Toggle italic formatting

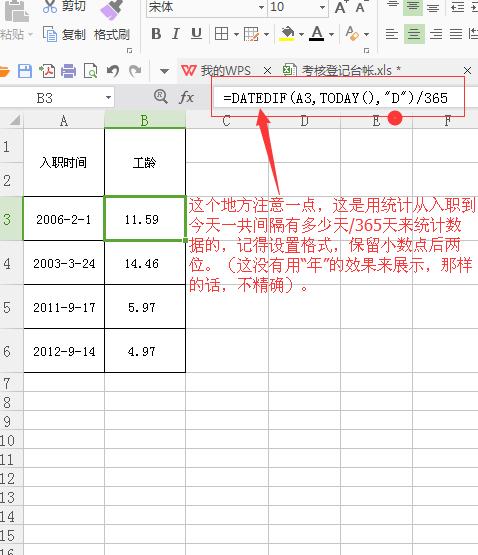click(x=175, y=34)
